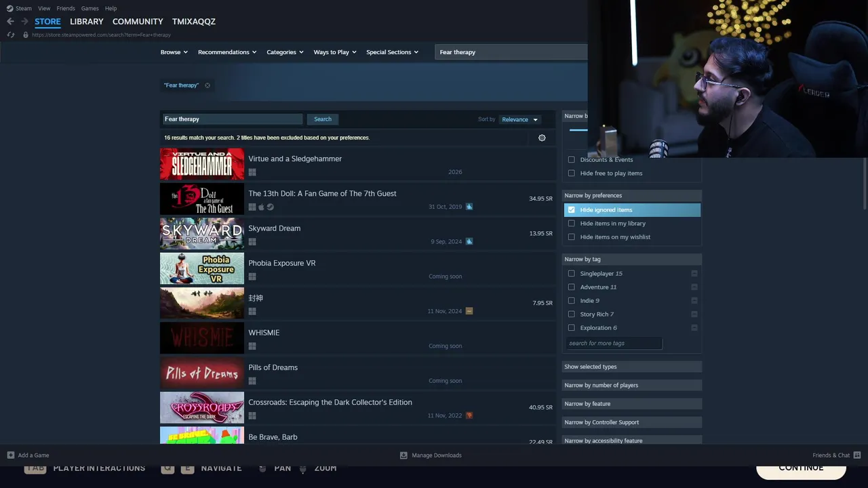Open Friends & Chat icon at bottom right

pos(857,455)
